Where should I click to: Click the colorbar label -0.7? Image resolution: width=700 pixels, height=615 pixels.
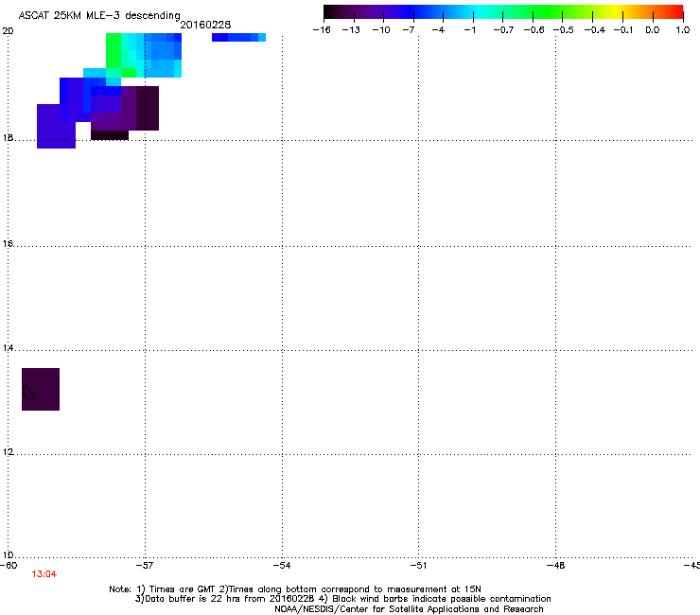(503, 30)
